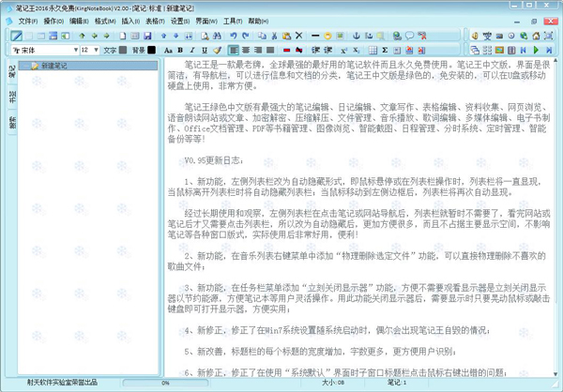563x392 pixels.
Task: Open the 帮助 menu
Action: point(258,22)
